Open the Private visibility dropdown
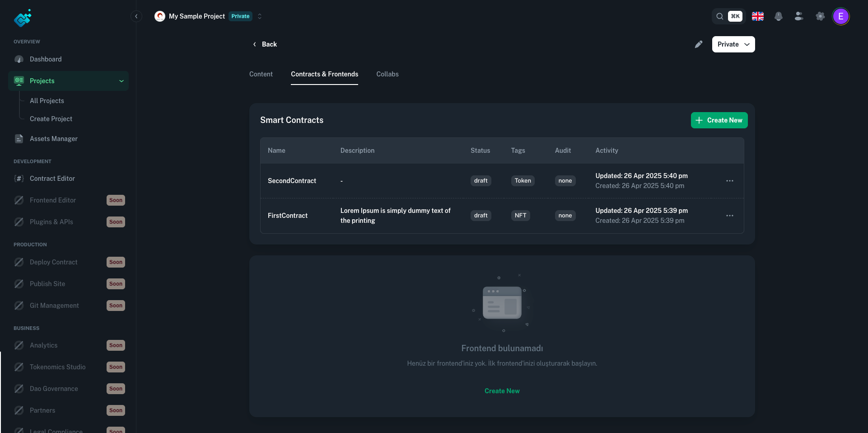 tap(733, 44)
